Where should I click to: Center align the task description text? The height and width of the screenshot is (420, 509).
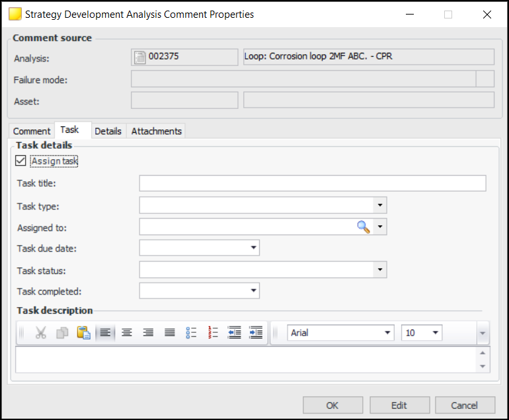[126, 333]
